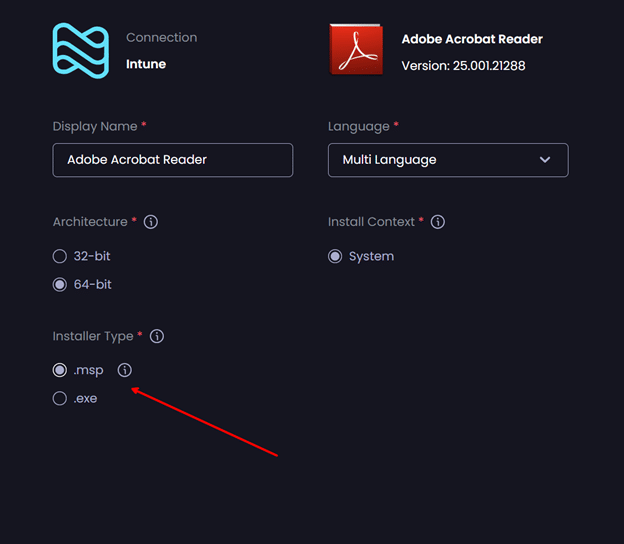Show the Installer Type info icon
The width and height of the screenshot is (624, 544).
157,337
